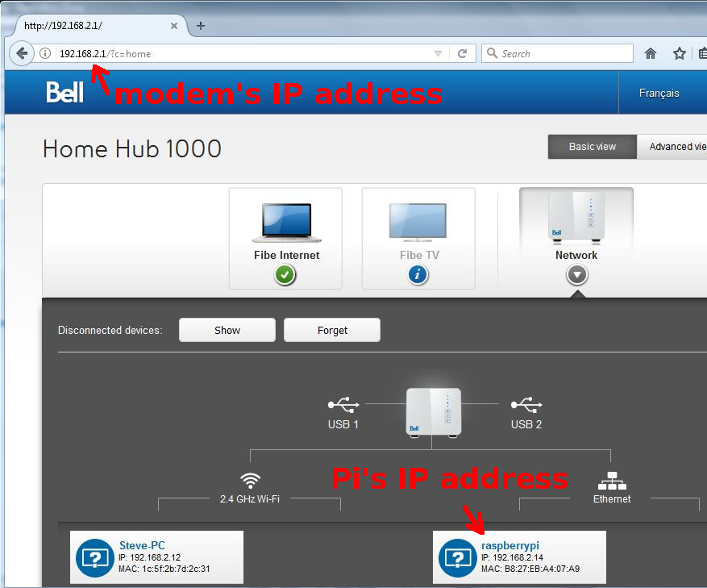Select the 2.4 GHz Wi-Fi icon
Screen dimensions: 707x588
251,481
